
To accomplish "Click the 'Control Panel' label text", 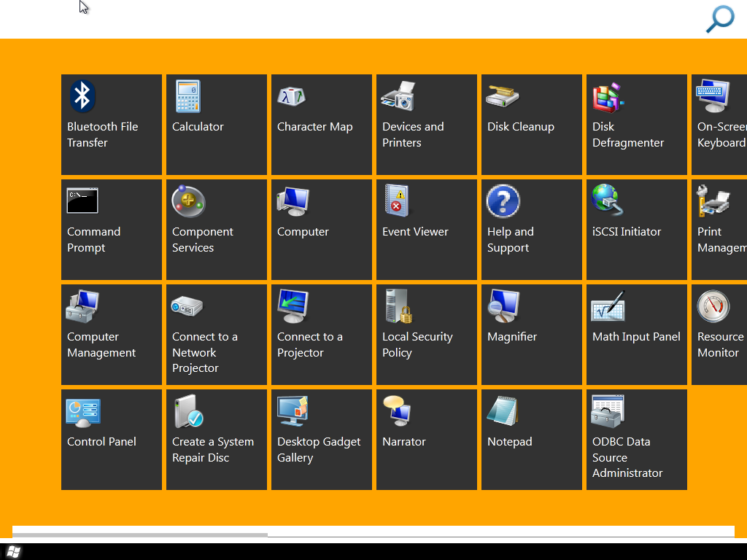I will tap(101, 442).
